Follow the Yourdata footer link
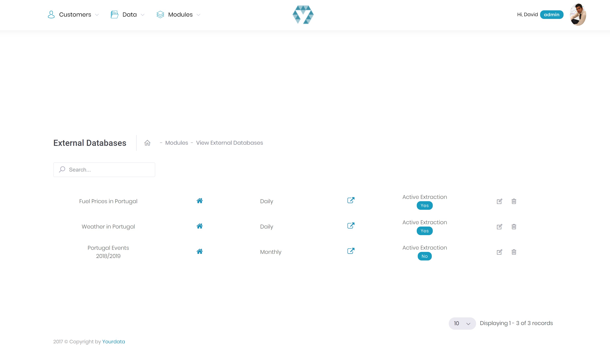This screenshot has width=610, height=364. [113, 342]
